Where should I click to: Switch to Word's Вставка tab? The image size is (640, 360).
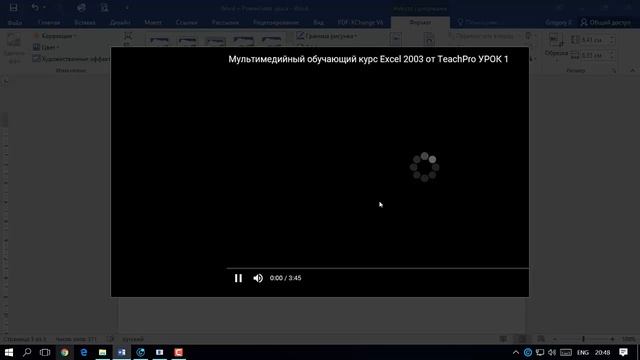tap(85, 22)
